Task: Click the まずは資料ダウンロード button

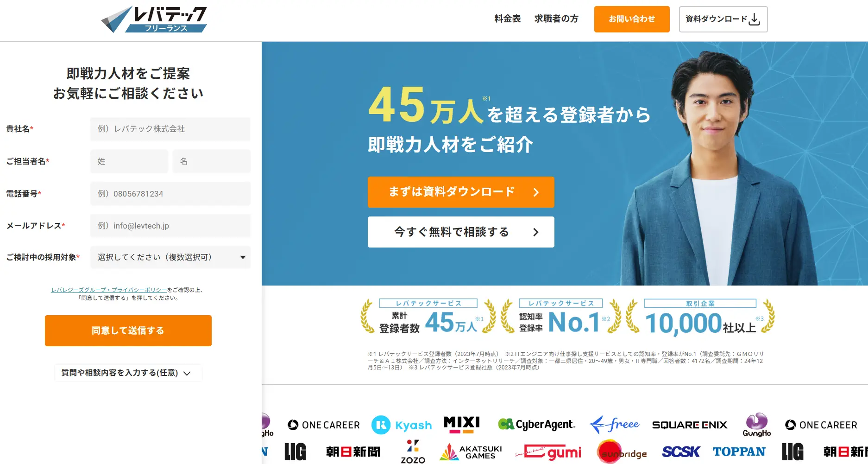Action: pos(461,192)
